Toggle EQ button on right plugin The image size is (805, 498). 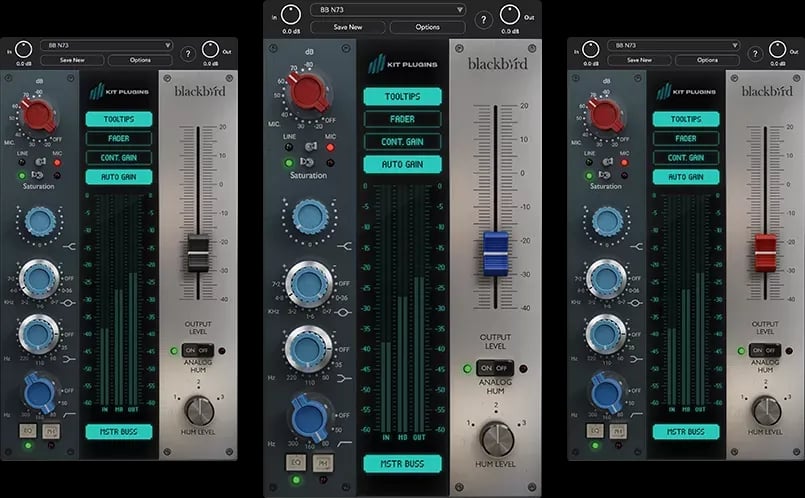(x=595, y=430)
